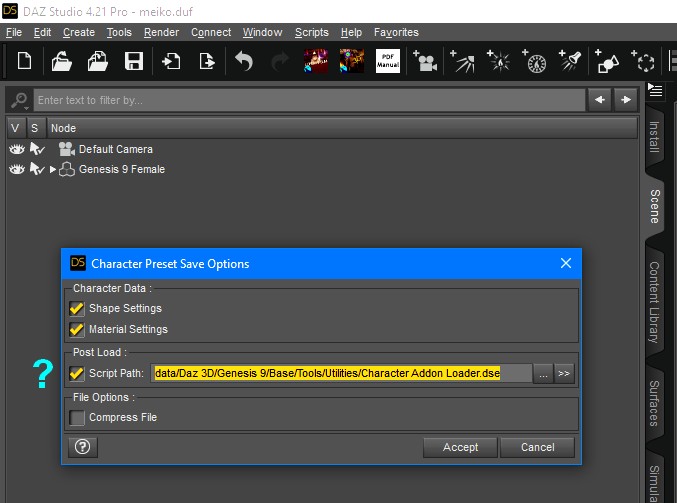Screen dimensions: 677x503
Task: Select Default Camera in scene list
Action: (116, 149)
